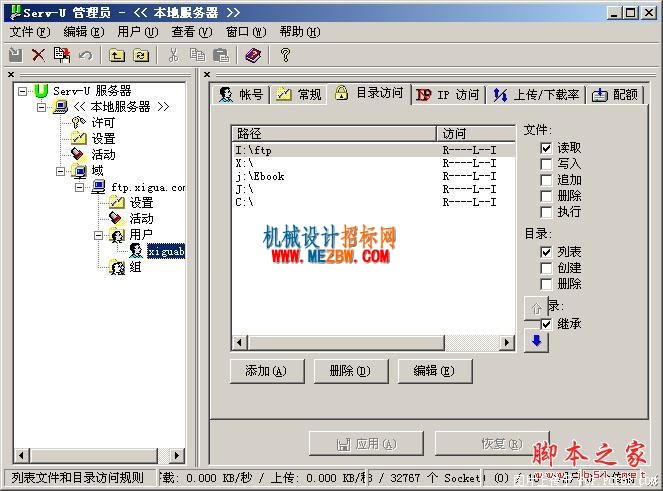Click the blue down arrow move button
663x491 pixels.
pos(536,341)
